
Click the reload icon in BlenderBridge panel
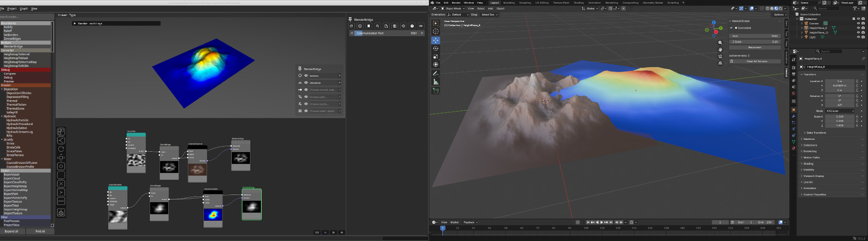pos(351,26)
